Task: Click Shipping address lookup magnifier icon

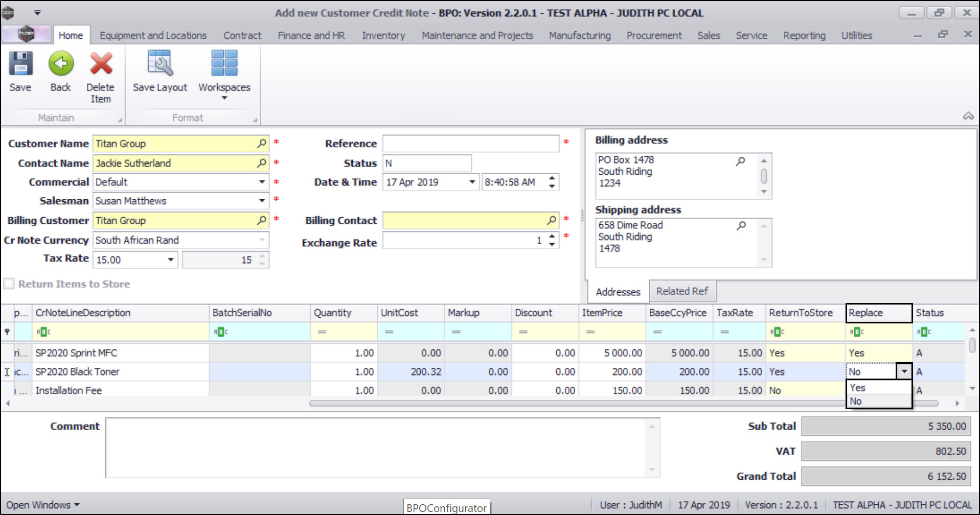Action: click(x=741, y=225)
